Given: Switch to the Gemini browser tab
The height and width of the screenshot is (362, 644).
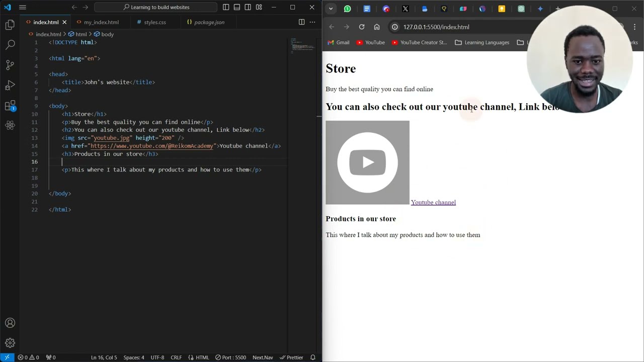Looking at the screenshot, I should tap(540, 9).
